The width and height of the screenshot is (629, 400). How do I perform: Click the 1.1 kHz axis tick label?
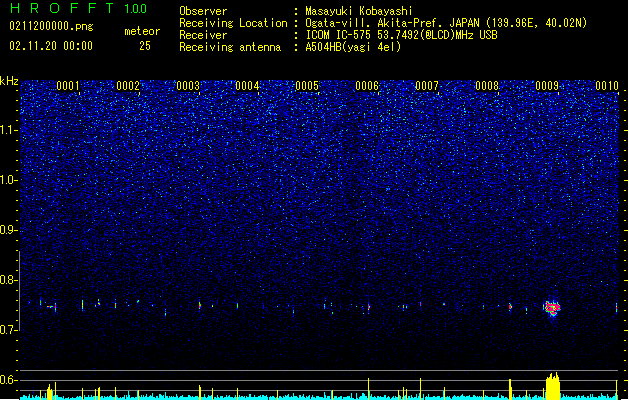tap(9, 130)
